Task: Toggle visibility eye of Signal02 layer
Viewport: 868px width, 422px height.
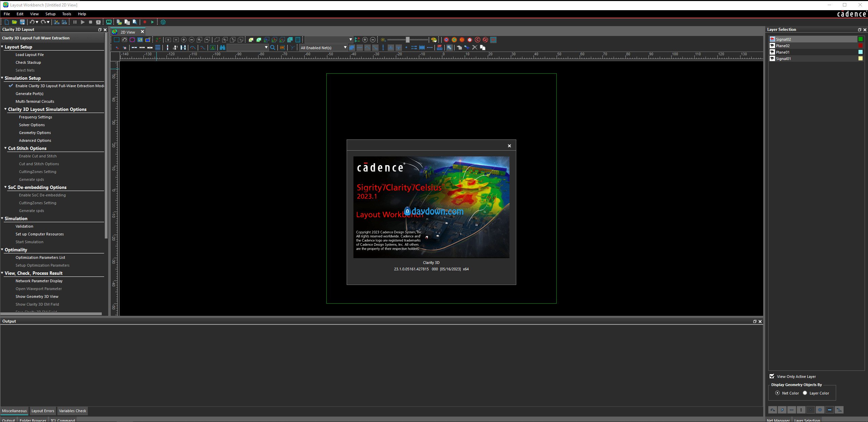Action: click(x=772, y=39)
